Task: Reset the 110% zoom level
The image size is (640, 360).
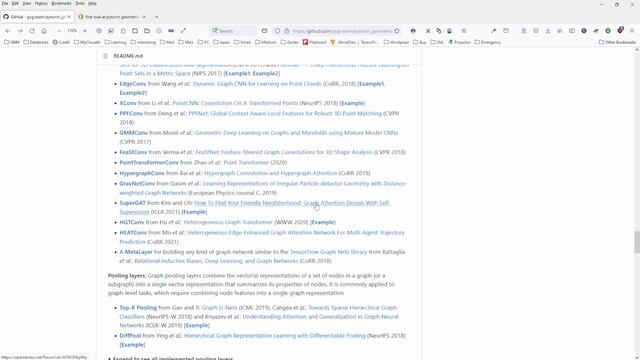Action: [x=72, y=31]
